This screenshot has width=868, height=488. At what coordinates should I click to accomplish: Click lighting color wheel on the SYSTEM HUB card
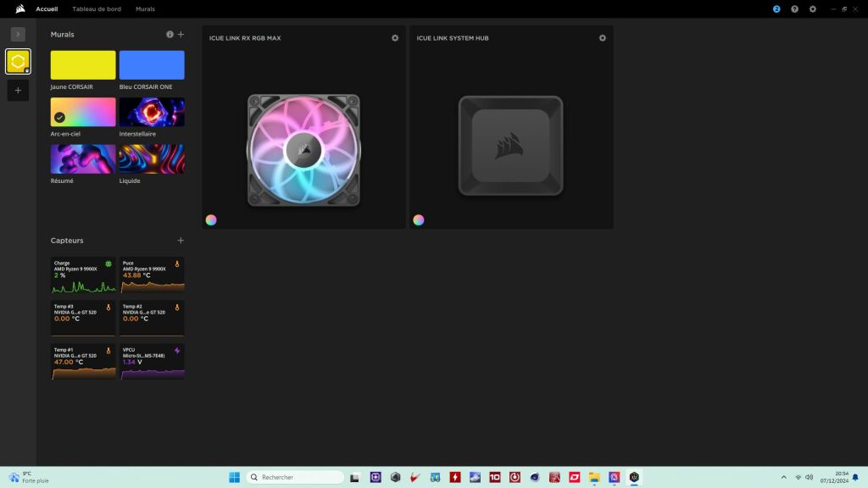pos(419,220)
